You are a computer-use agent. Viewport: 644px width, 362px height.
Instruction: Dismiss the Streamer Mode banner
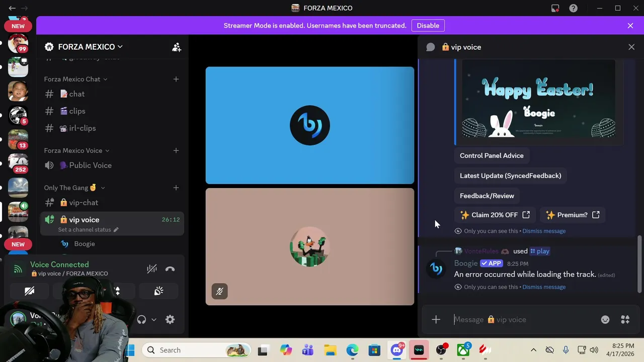tap(630, 26)
